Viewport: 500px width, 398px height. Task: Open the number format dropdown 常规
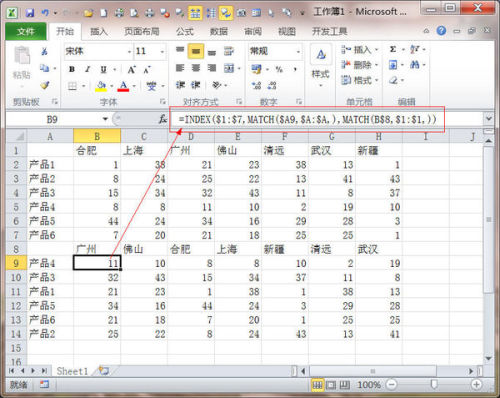tap(298, 52)
